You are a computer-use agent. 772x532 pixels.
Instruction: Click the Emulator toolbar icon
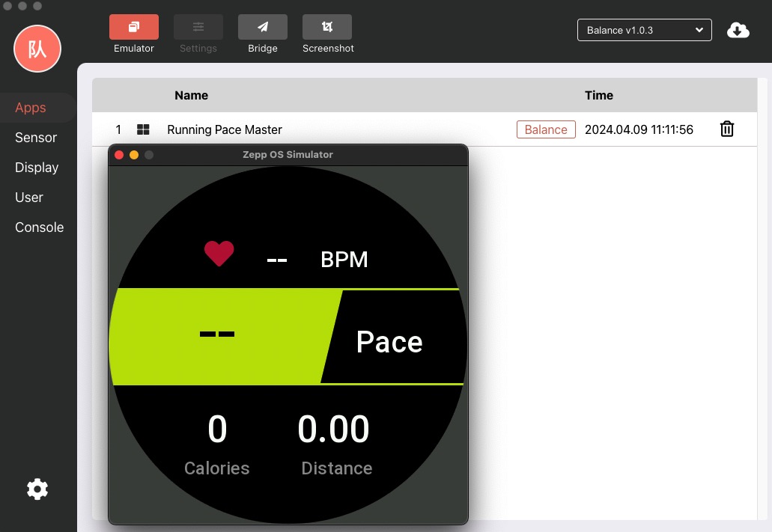click(133, 27)
